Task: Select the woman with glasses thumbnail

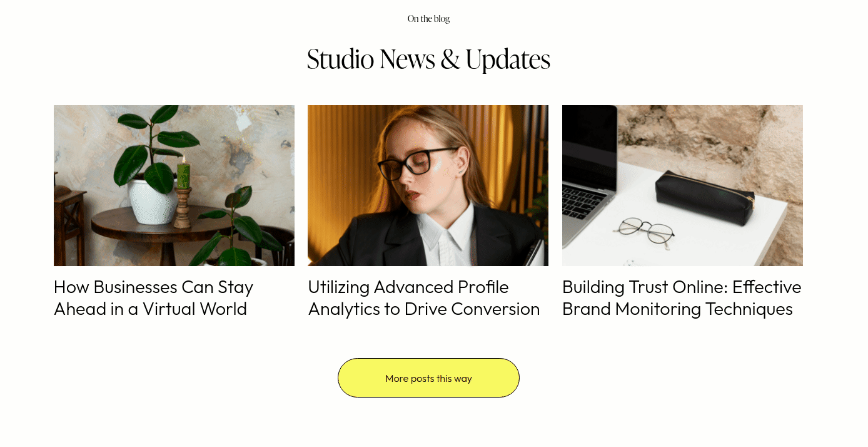Action: coord(428,185)
